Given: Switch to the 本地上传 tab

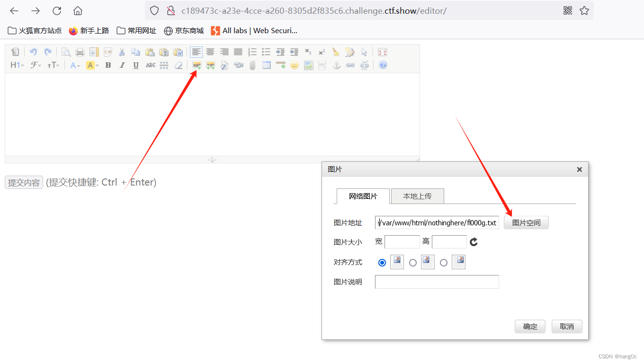Looking at the screenshot, I should (x=418, y=196).
